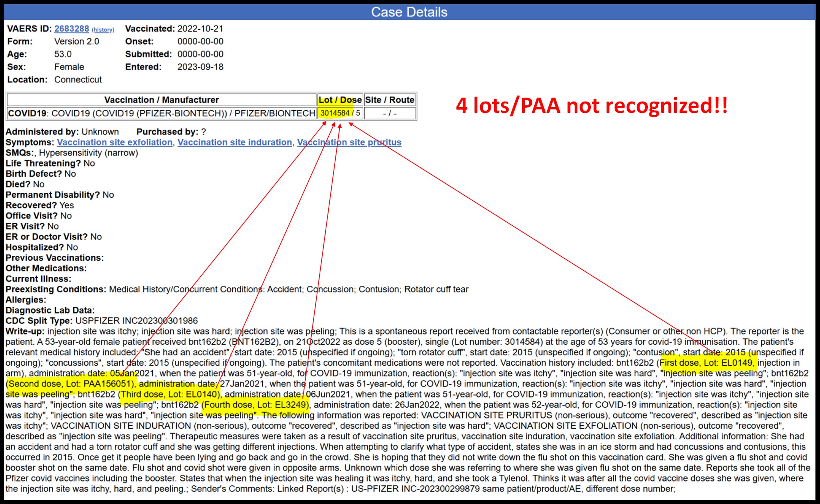Click the Site / Route value cell

[389, 113]
